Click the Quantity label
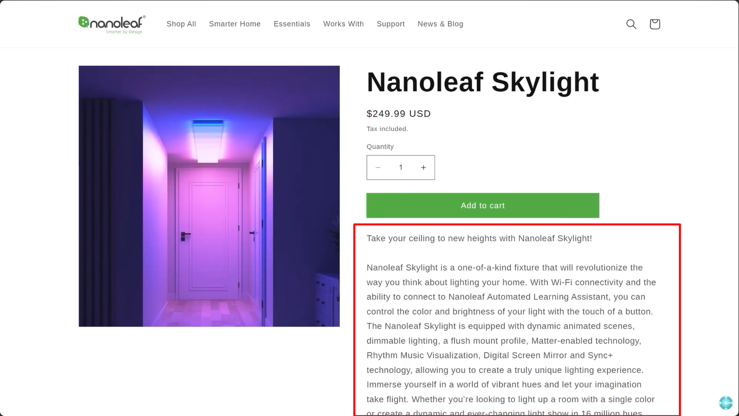Image resolution: width=739 pixels, height=416 pixels. click(380, 147)
